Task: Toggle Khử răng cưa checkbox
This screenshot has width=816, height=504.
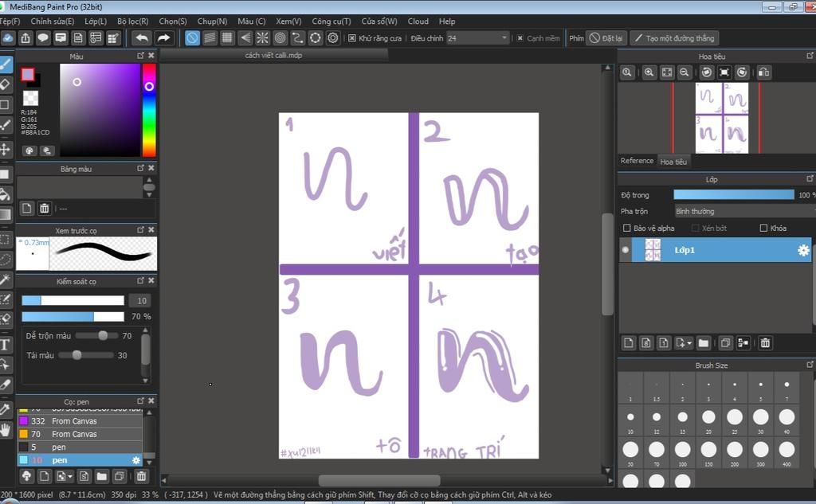Action: (352, 38)
